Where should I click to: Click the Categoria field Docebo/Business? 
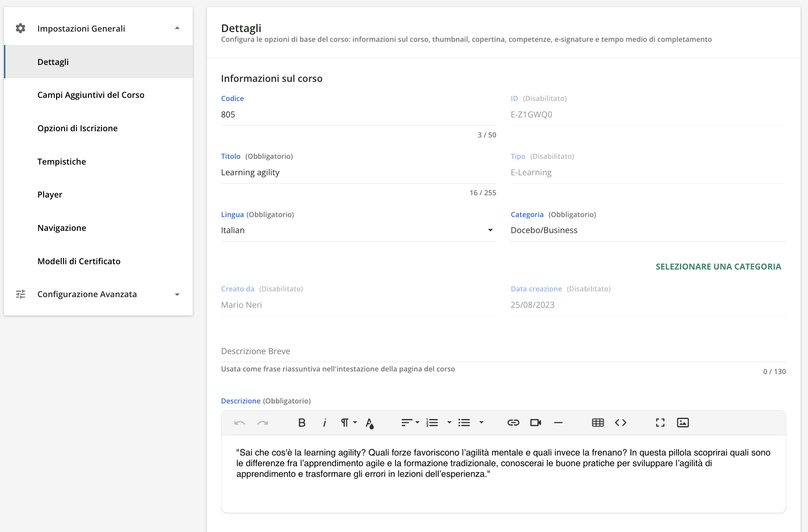[x=648, y=230]
